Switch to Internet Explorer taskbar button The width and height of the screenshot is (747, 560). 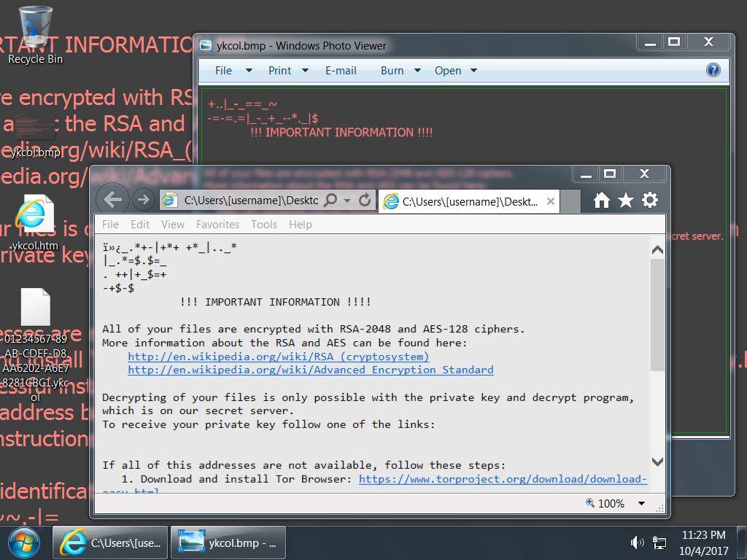tap(110, 542)
